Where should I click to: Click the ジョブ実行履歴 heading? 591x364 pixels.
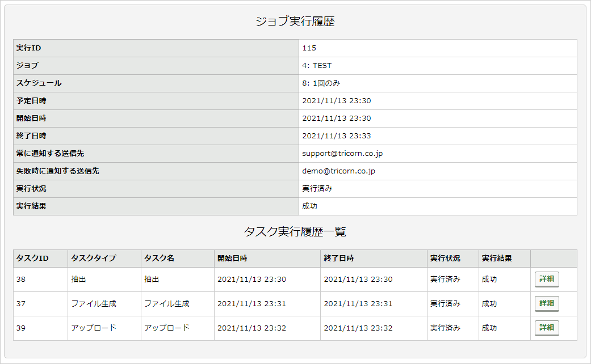295,21
